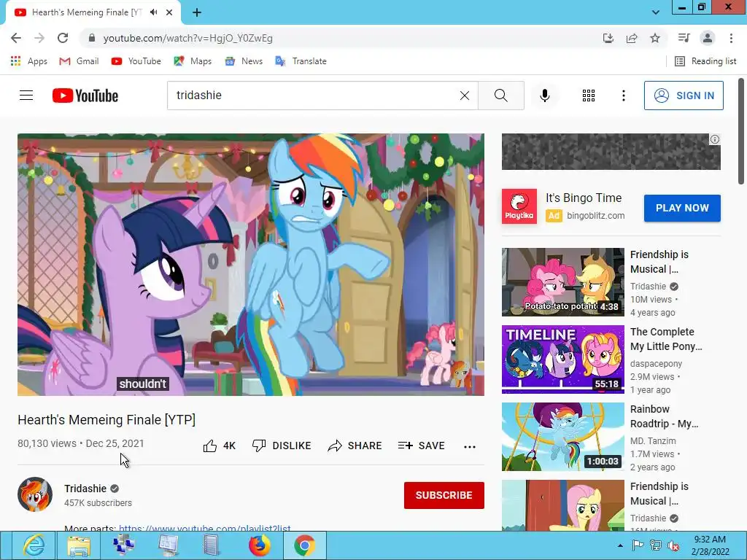The width and height of the screenshot is (747, 560).
Task: Open YouTube bookmark
Action: (x=136, y=61)
